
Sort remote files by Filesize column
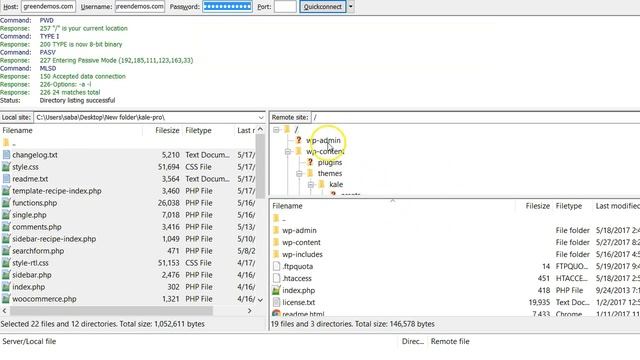coord(533,206)
